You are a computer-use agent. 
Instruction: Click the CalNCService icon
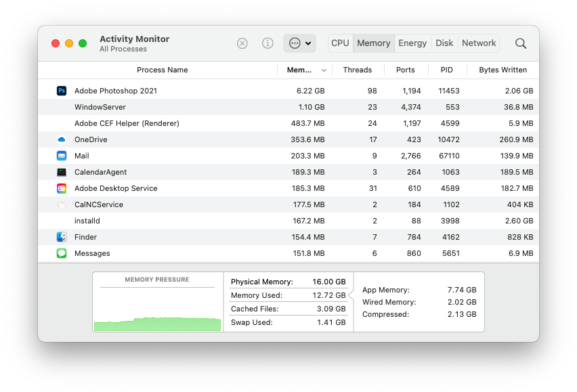click(x=62, y=204)
